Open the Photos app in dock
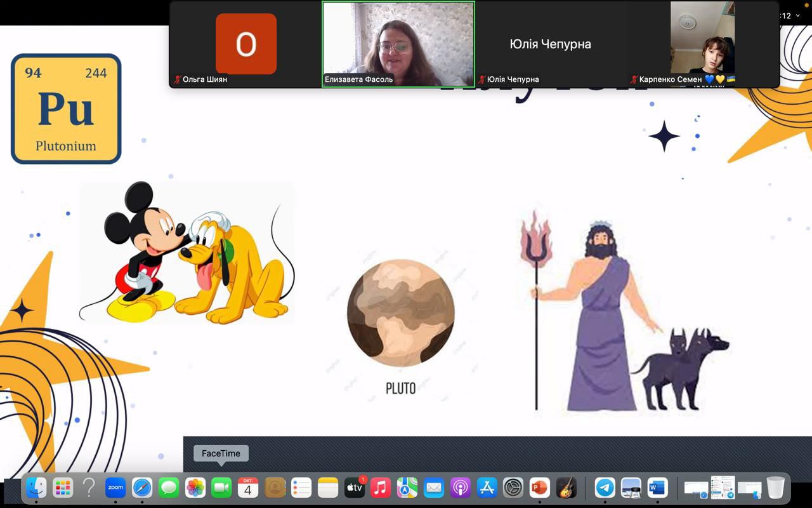The height and width of the screenshot is (508, 812). pos(195,488)
